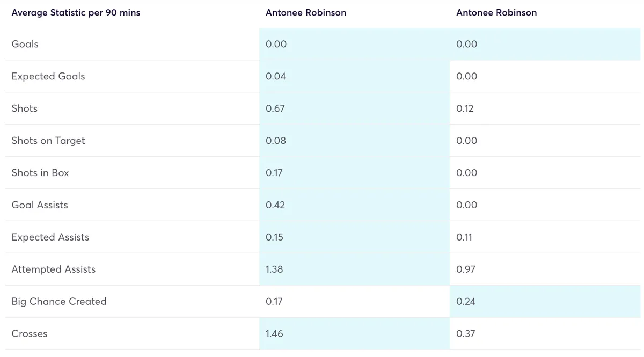Click the 0.00 value in Expected Goals row
The width and height of the screenshot is (644, 357).
click(x=467, y=76)
